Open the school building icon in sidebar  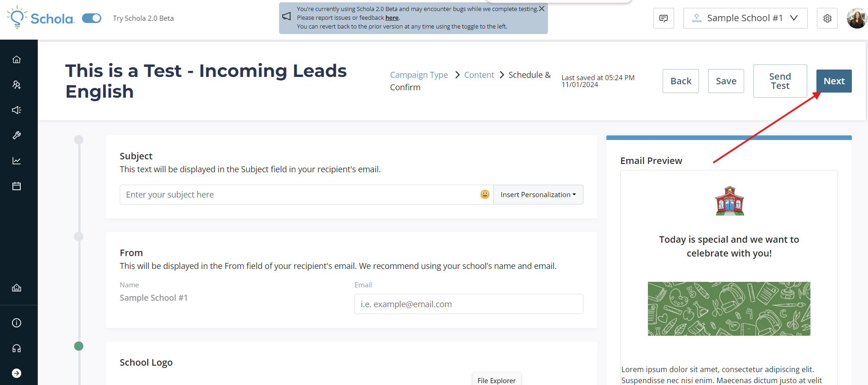tap(17, 288)
